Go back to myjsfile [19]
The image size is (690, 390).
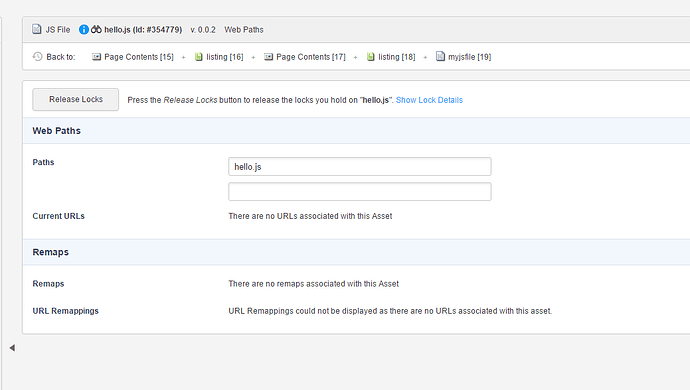[470, 57]
